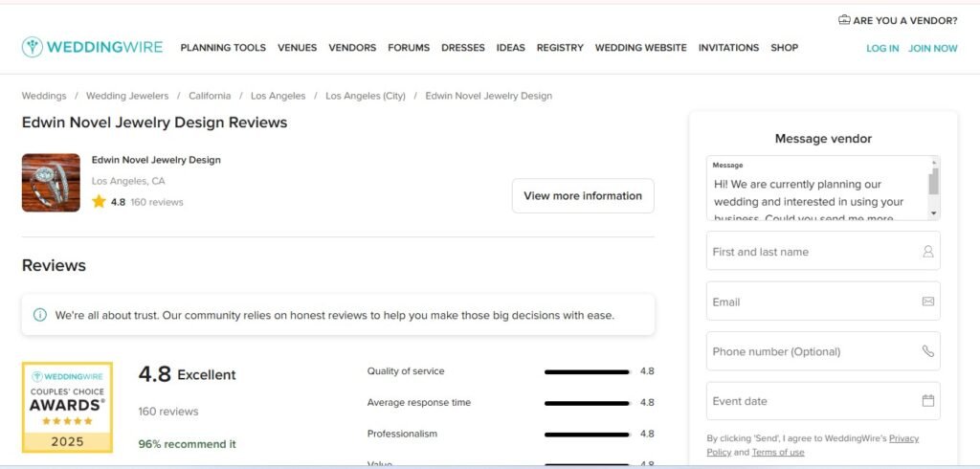
Task: Click the calendar icon in Event date
Action: [x=928, y=401]
